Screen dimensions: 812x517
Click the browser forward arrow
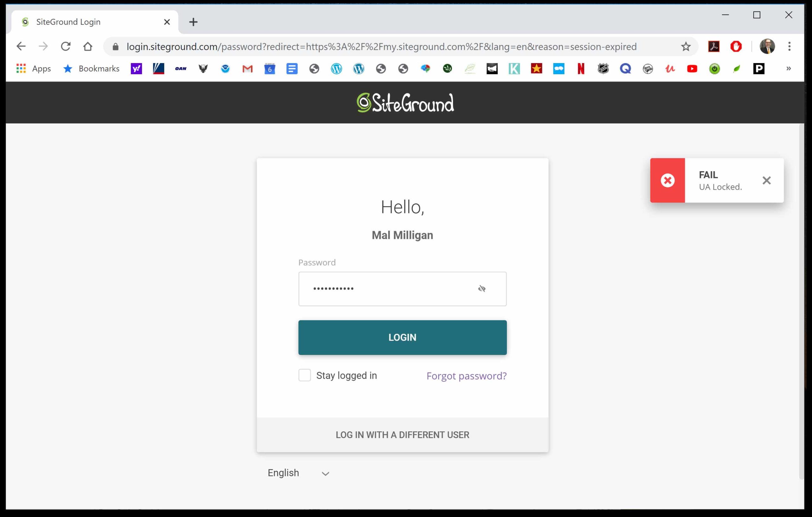coord(43,46)
